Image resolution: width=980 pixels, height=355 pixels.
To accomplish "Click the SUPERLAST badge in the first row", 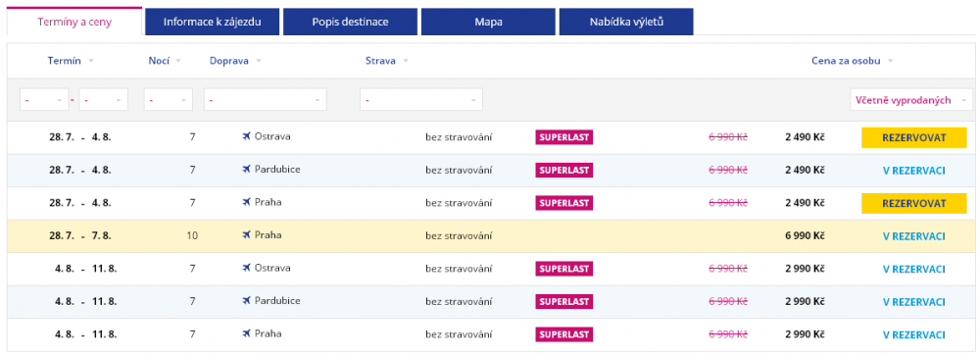I will [563, 137].
